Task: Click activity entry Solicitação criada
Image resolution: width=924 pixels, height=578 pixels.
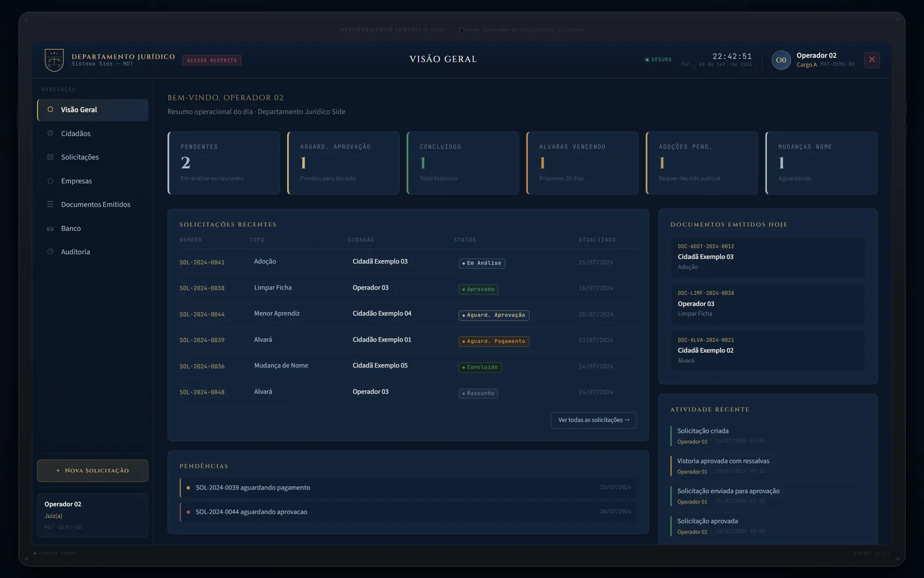Action: point(768,436)
